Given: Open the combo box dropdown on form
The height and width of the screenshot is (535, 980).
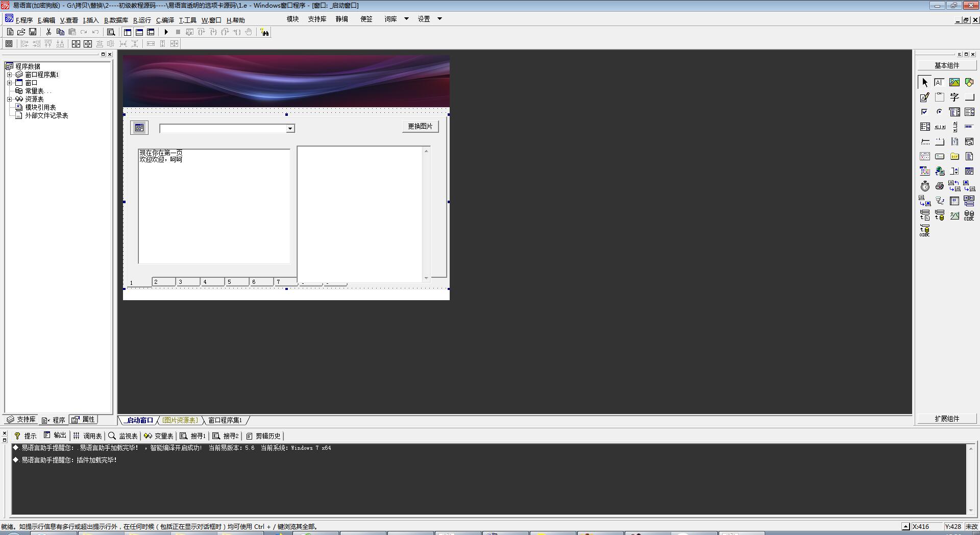Looking at the screenshot, I should [x=290, y=129].
